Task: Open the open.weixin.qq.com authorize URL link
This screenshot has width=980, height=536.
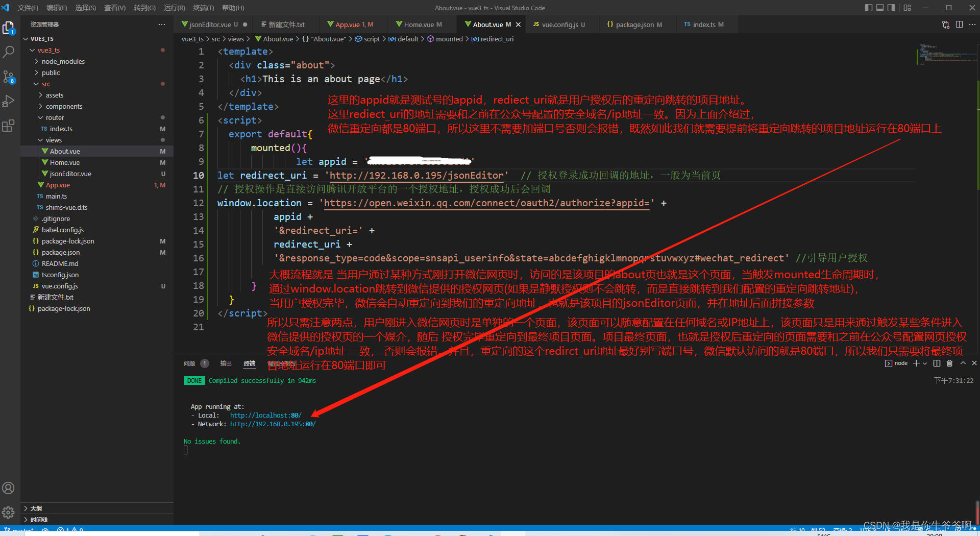Action: point(486,203)
